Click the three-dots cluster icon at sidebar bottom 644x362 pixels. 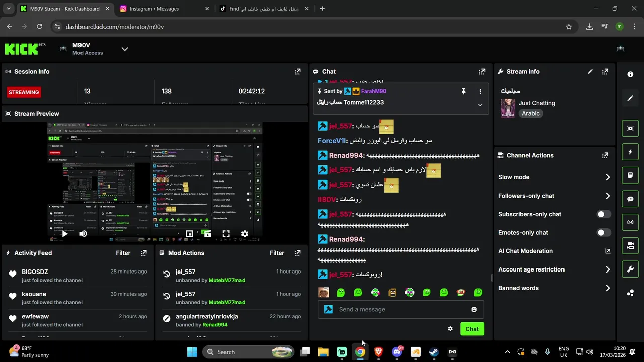(630, 293)
